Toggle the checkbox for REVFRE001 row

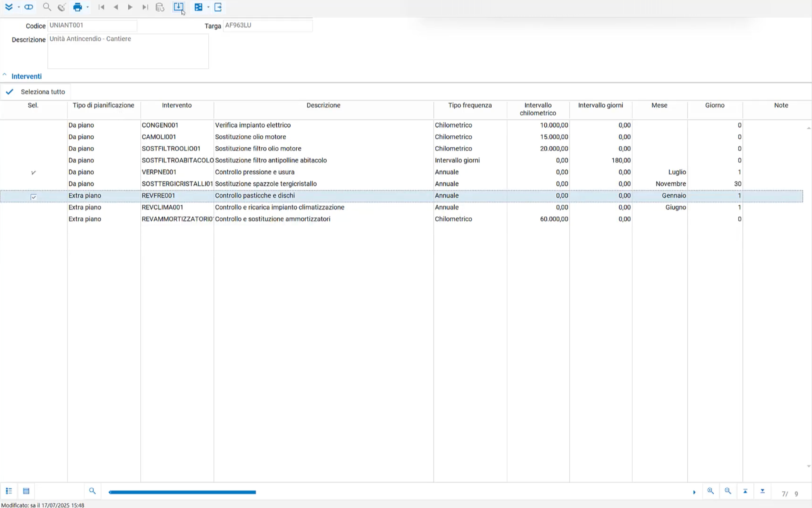tap(33, 197)
